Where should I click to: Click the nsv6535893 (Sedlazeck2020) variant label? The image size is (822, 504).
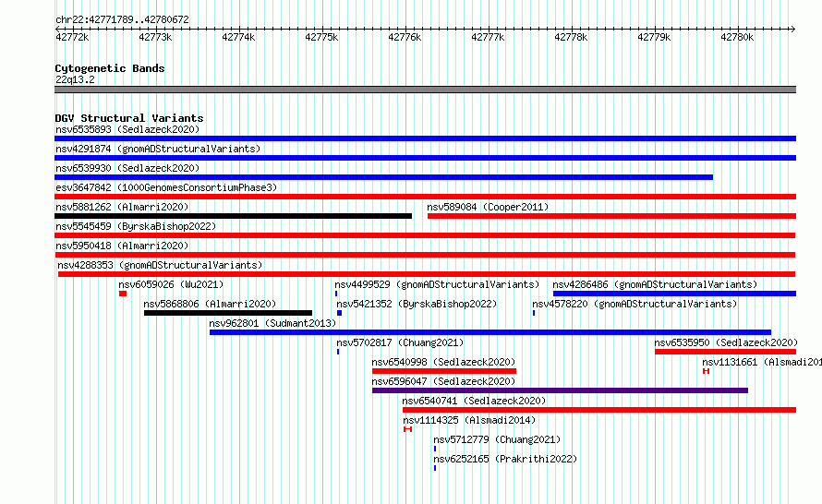coord(127,129)
